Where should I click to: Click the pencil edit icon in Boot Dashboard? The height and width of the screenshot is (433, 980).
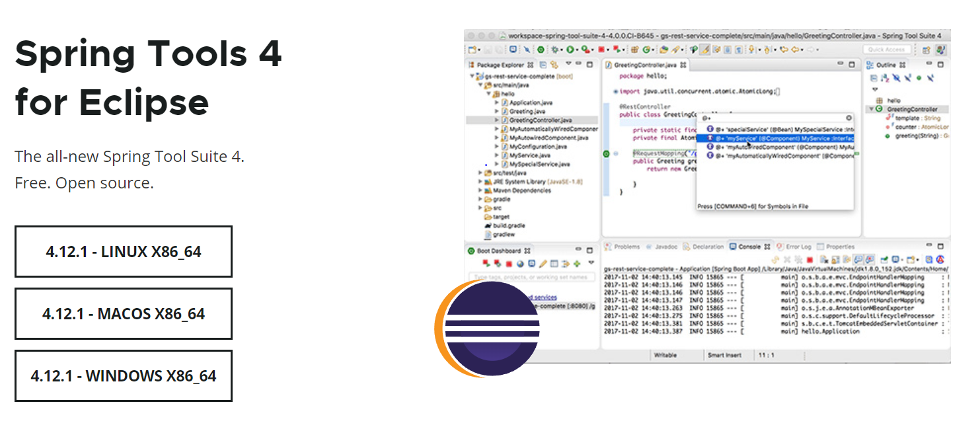543,264
